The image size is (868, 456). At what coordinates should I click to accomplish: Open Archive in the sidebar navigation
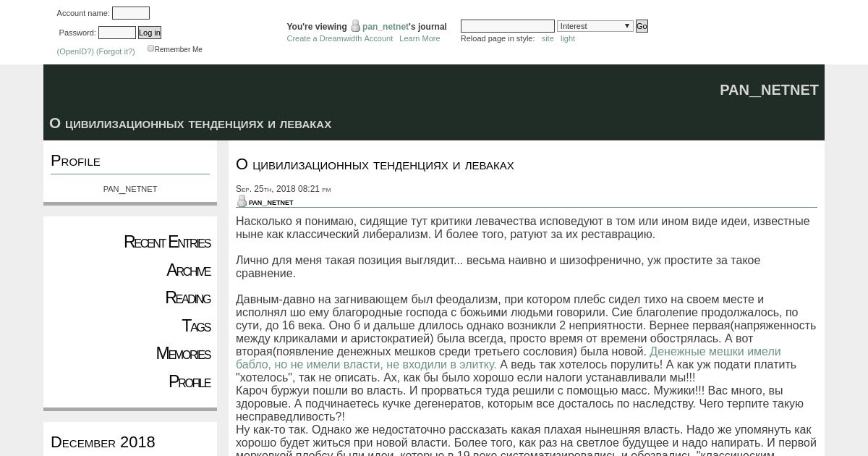click(x=188, y=271)
